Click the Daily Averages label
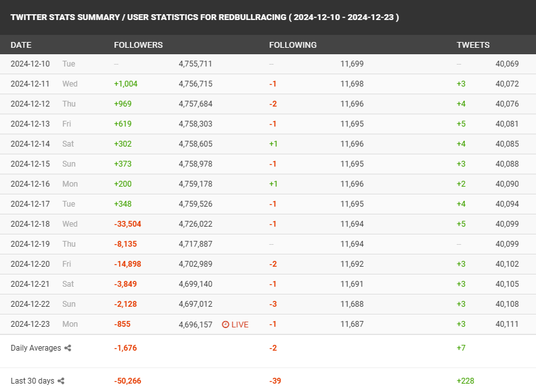This screenshot has width=536, height=392. [36, 348]
